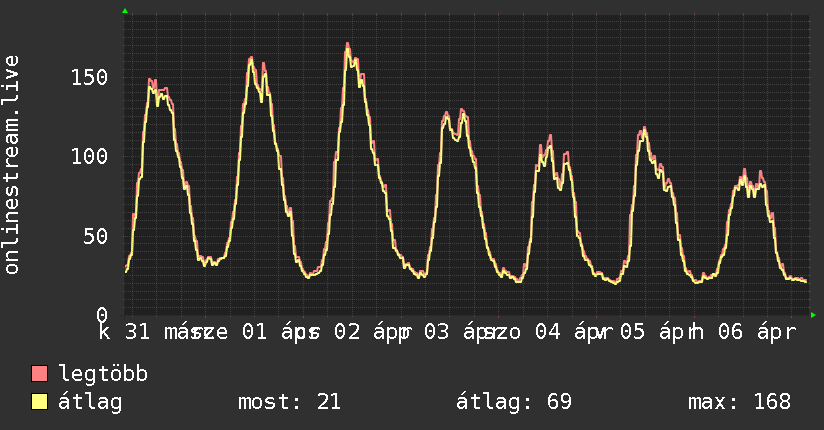
Task: Click the legtöbb legend label
Action: 104,374
